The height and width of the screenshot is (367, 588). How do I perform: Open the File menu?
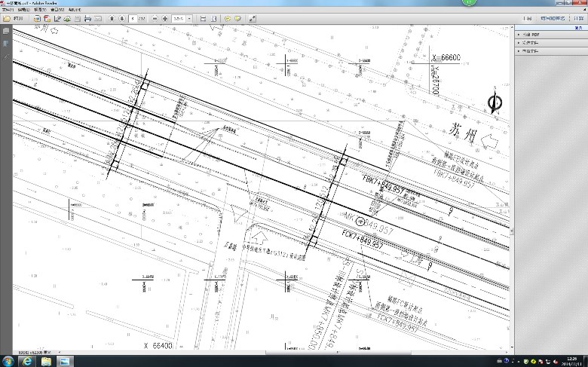point(8,10)
